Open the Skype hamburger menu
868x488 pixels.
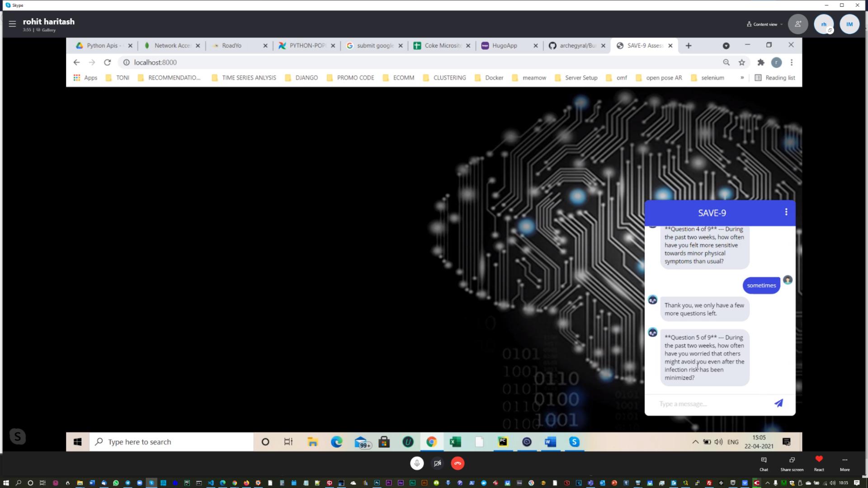[x=12, y=23]
